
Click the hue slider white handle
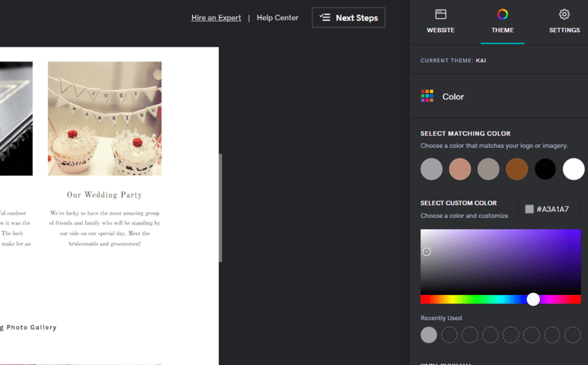click(x=533, y=299)
